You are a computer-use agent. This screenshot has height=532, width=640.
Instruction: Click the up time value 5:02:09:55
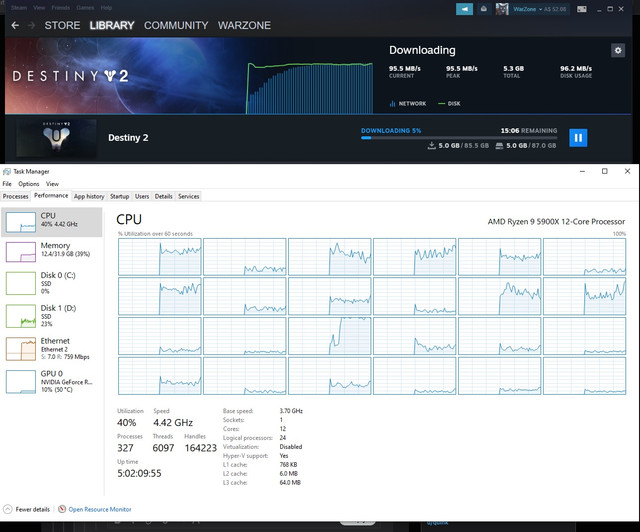139,473
